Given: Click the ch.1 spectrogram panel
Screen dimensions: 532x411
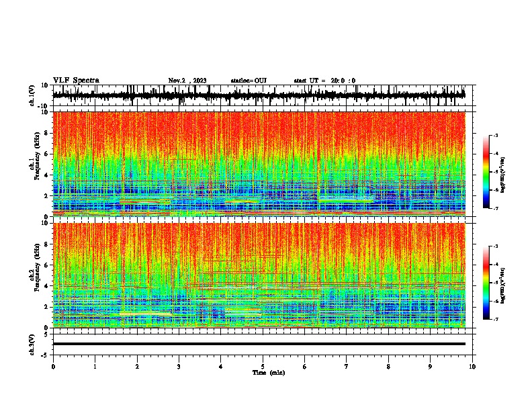Looking at the screenshot, I should click(x=259, y=164).
